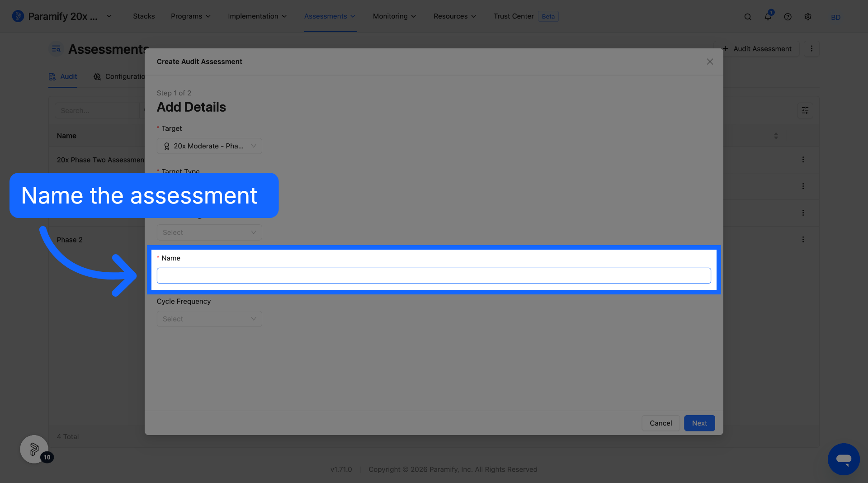Open the Programs menu

tap(190, 16)
